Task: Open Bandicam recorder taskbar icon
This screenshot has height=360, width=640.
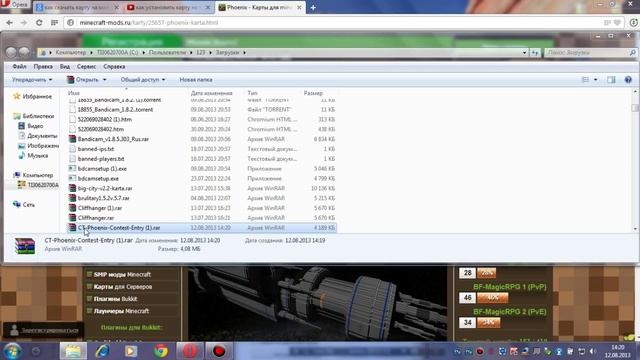Action: 219,351
